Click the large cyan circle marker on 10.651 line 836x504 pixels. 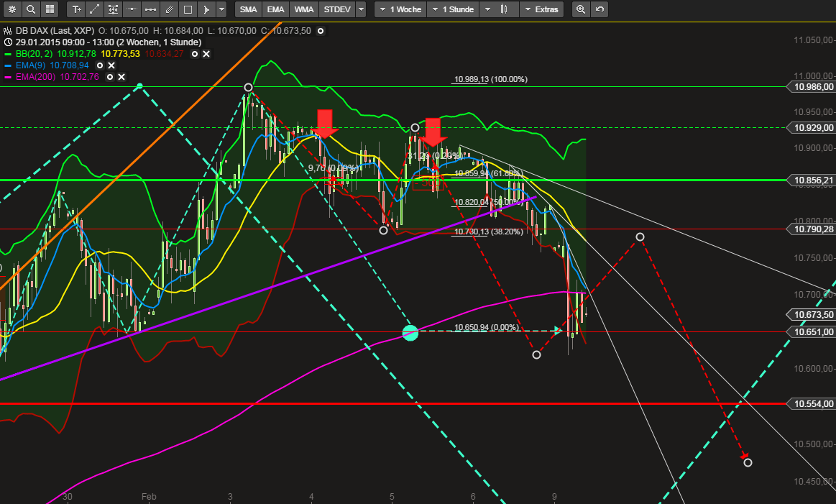tap(410, 333)
